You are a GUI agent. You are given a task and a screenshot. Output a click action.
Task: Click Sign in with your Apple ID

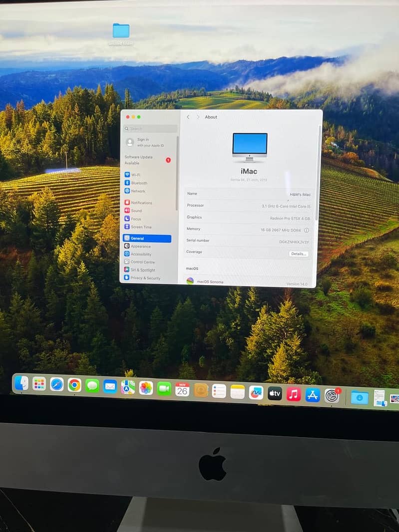[x=145, y=142]
